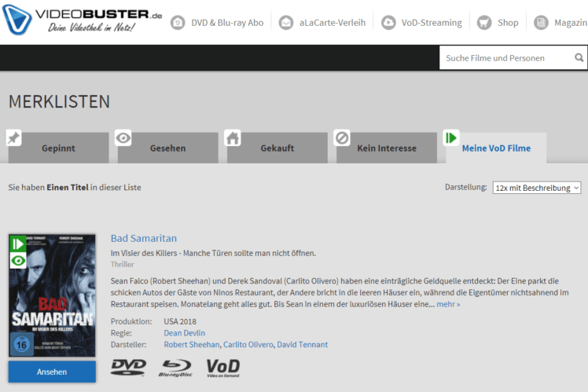Click the VoD-Streaming play icon
The image size is (588, 392).
(x=388, y=23)
